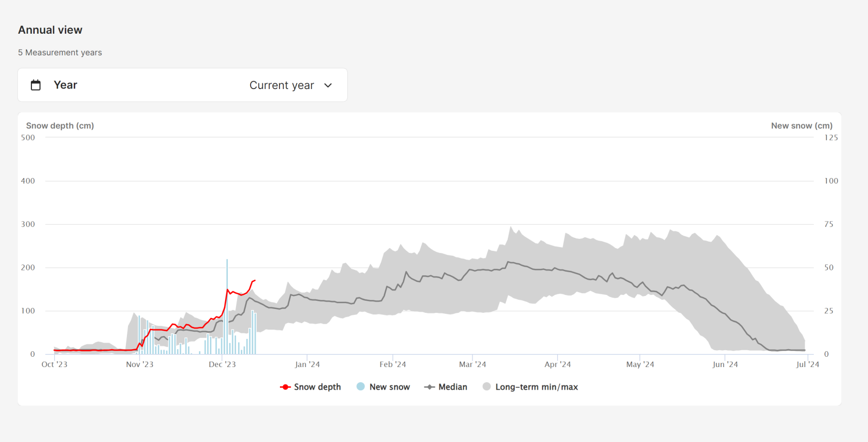
Task: Toggle Median series via legend label
Action: click(452, 387)
